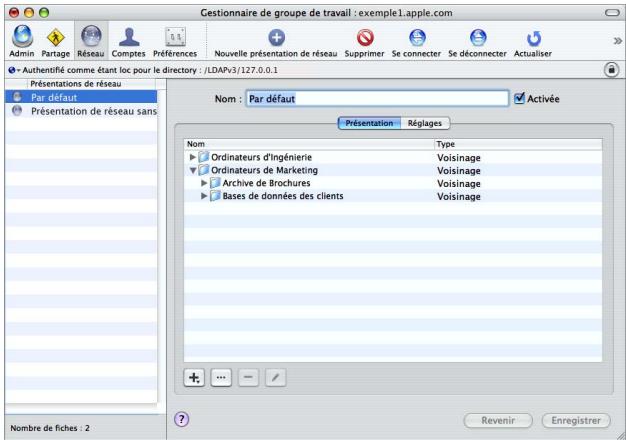Click the pencil edit button
Viewport: 626px width, 440px height.
[275, 377]
